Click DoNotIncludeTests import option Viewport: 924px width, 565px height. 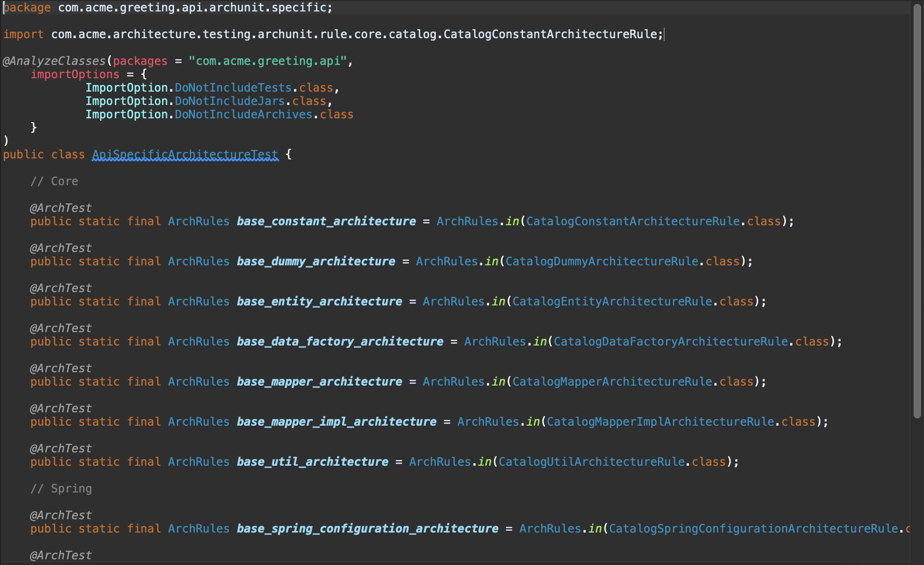pos(233,88)
